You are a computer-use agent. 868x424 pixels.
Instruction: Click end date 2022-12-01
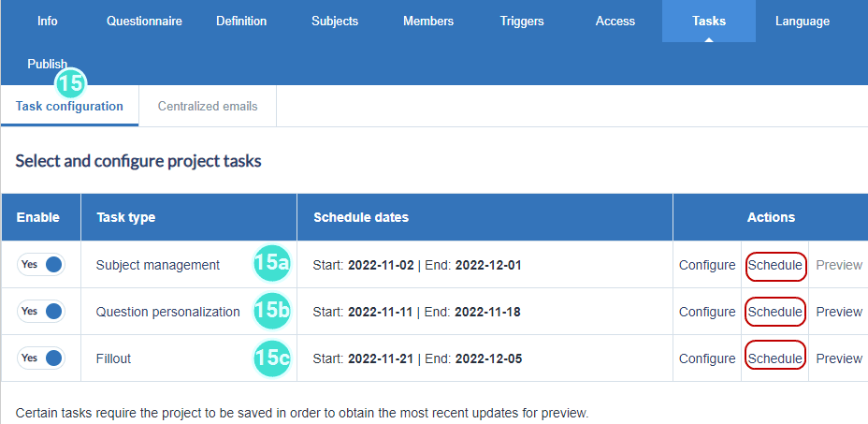pyautogui.click(x=488, y=266)
